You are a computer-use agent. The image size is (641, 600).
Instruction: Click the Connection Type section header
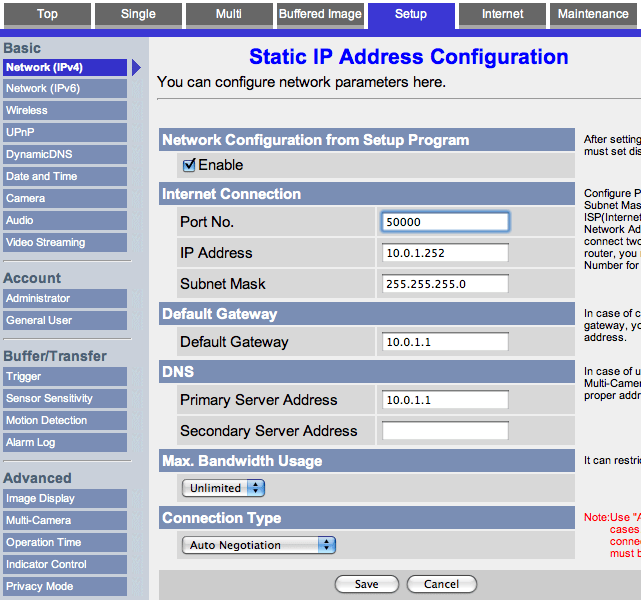click(x=367, y=518)
